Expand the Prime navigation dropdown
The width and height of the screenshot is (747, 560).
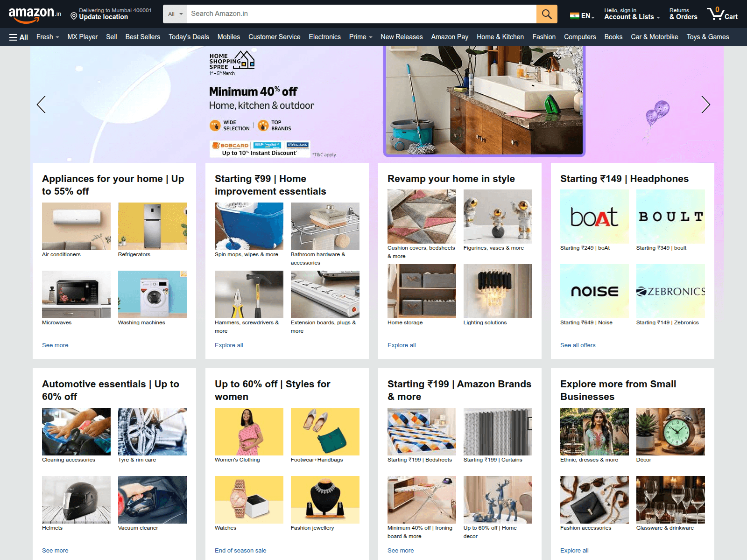click(360, 37)
